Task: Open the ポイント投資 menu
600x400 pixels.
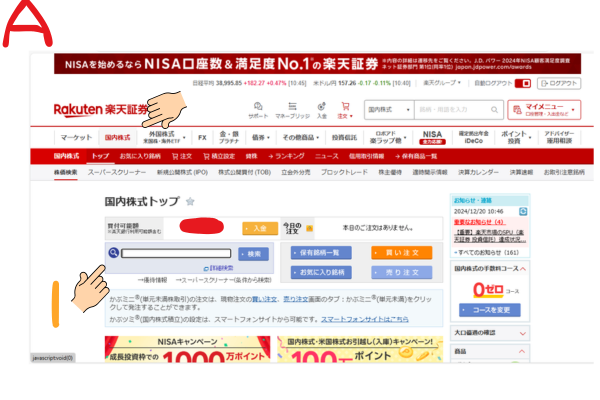Action: pos(515,137)
